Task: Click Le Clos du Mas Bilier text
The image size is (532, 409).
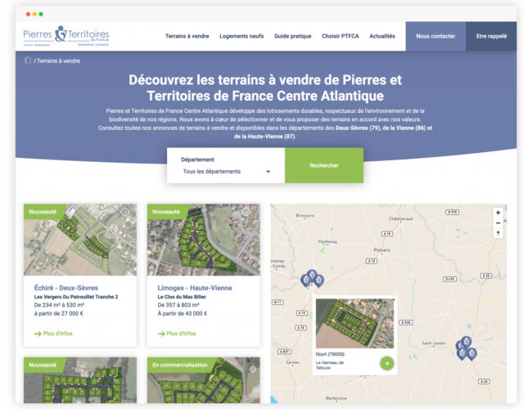Action: click(x=182, y=297)
